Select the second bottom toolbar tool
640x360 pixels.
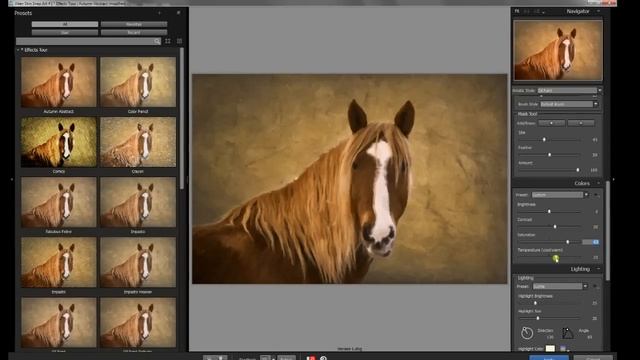pyautogui.click(x=221, y=358)
